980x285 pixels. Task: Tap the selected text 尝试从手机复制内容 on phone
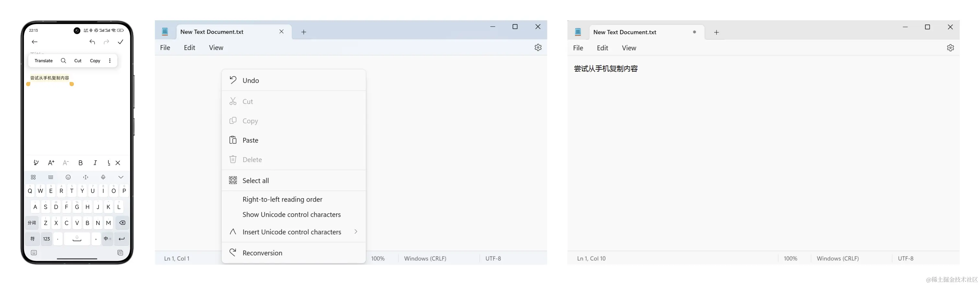tap(50, 78)
